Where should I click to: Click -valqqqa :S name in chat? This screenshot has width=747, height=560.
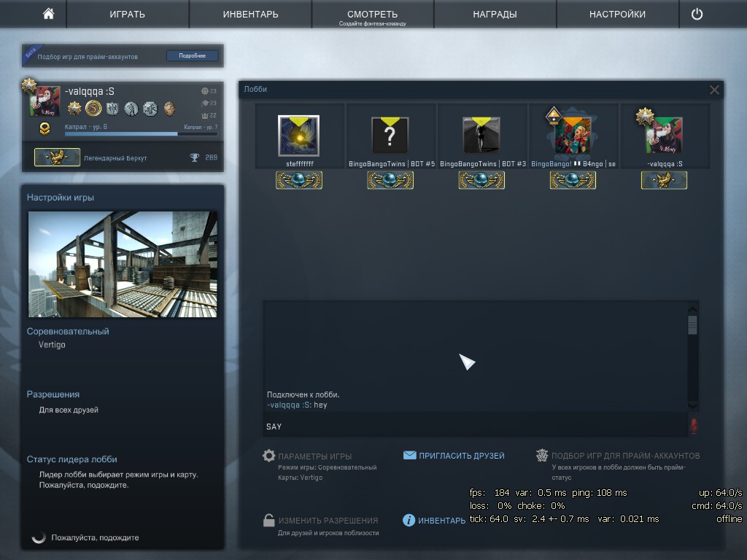coord(289,405)
